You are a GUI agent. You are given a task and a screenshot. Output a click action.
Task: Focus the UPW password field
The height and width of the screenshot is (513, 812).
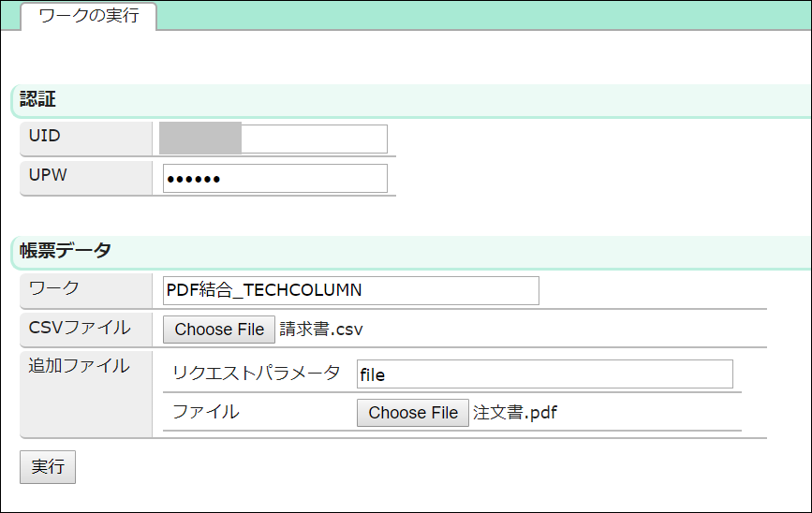click(274, 179)
